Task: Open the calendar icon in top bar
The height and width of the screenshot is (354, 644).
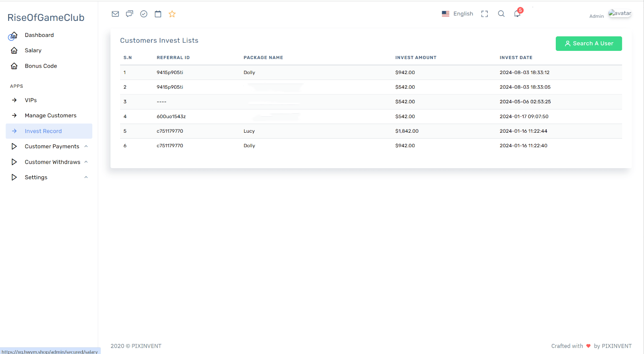Action: point(158,14)
